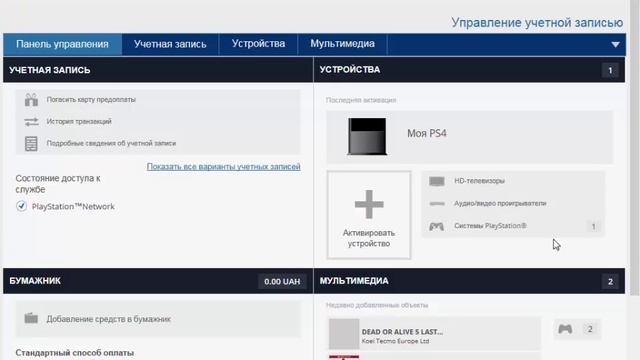This screenshot has height=360, width=640.
Task: Click Показать все варианты учетных записей link
Action: click(x=224, y=167)
